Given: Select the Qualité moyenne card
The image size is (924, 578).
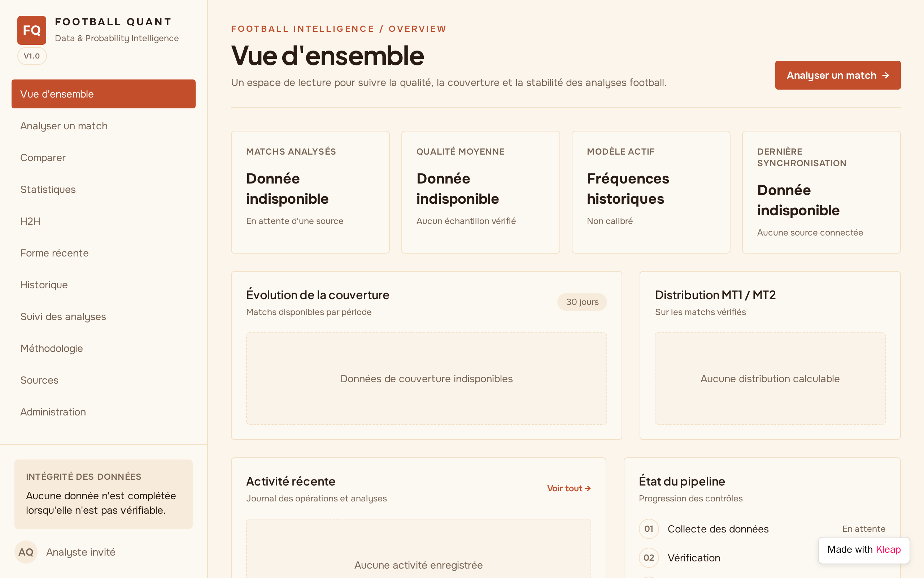Looking at the screenshot, I should pos(480,192).
